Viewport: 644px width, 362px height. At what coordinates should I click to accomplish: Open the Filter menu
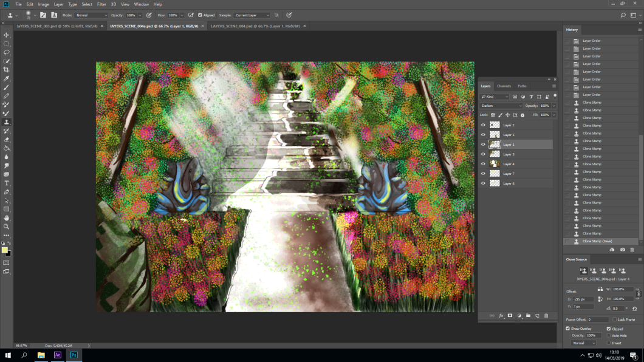point(101,4)
